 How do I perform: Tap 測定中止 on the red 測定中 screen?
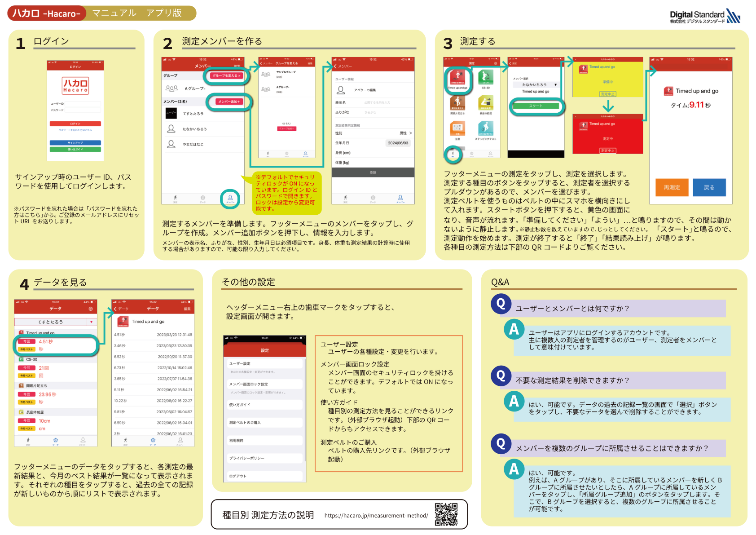pos(608,150)
